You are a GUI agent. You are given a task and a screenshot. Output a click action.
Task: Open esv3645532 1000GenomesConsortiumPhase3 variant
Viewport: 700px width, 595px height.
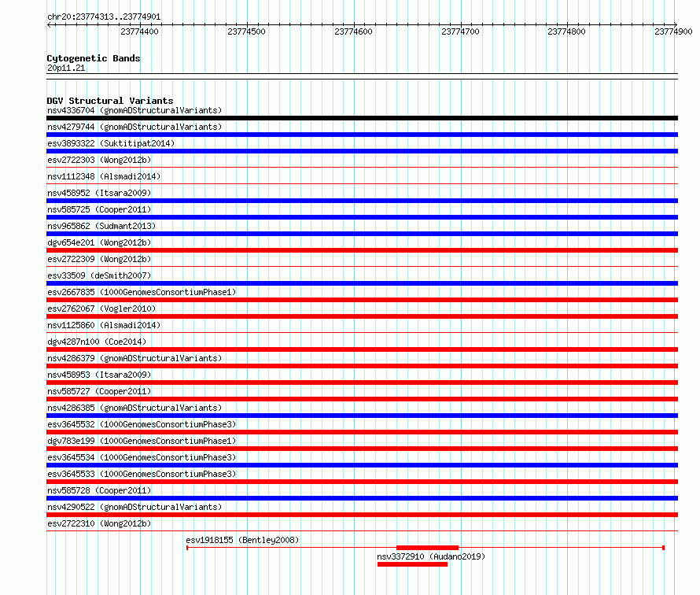tap(142, 424)
